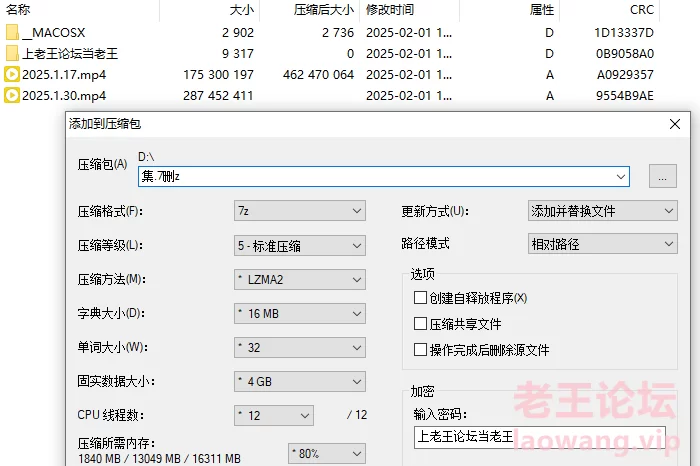The image size is (700, 466).
Task: Select the 2025.1.17.mp4 file name
Action: click(x=64, y=75)
